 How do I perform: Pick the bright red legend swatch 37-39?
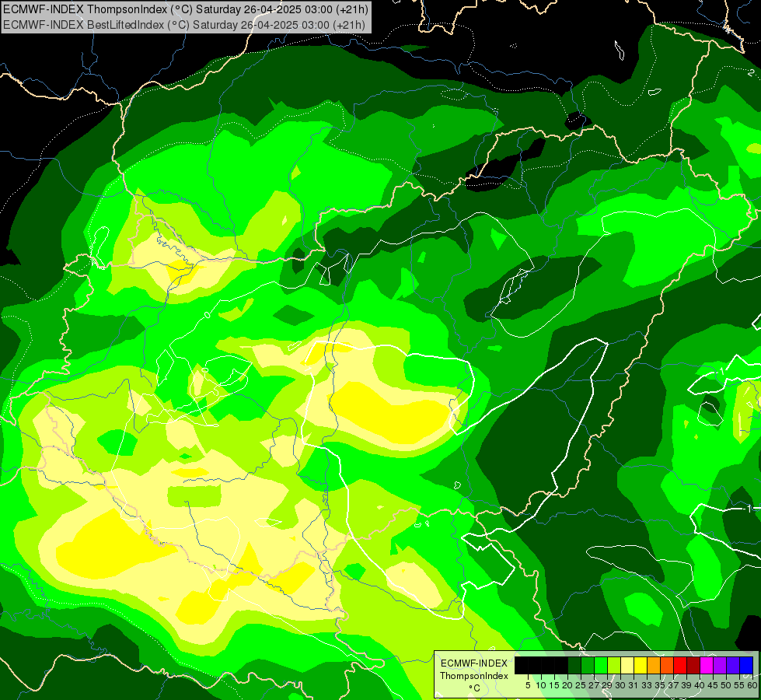[680, 665]
